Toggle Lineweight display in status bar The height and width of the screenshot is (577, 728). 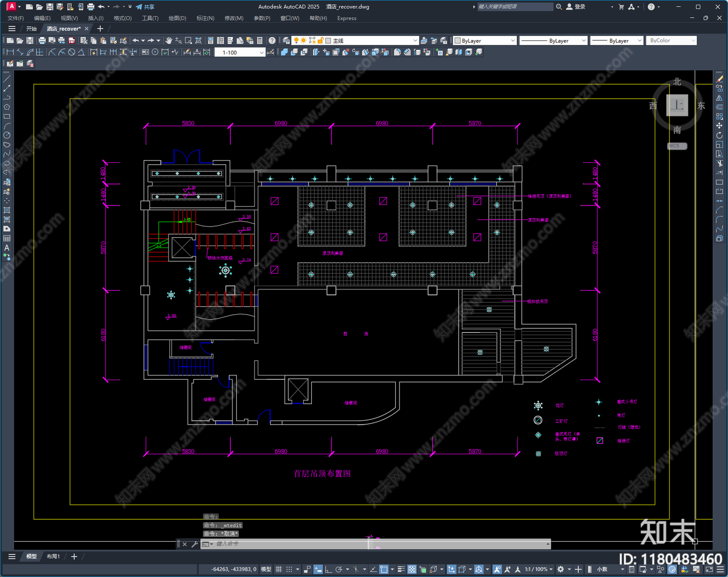[x=401, y=569]
